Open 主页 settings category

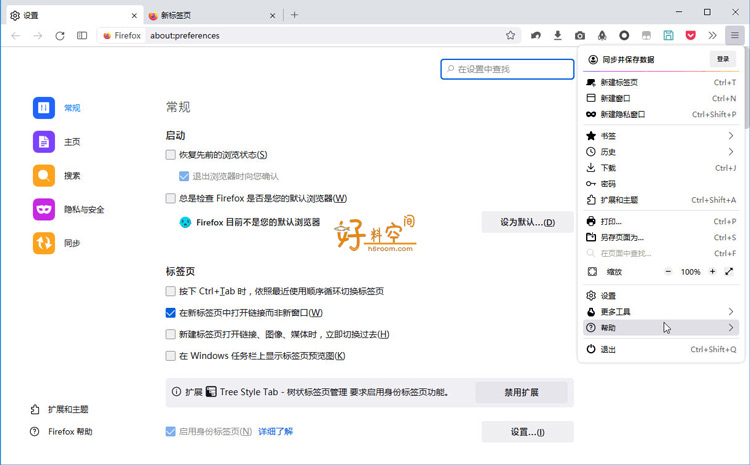point(56,142)
